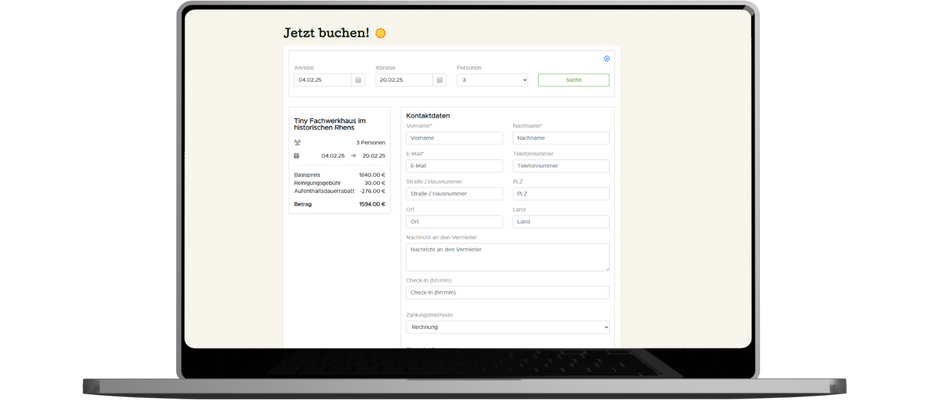930x400 pixels.
Task: Click into the Straße / Hausnummer field
Action: point(454,193)
